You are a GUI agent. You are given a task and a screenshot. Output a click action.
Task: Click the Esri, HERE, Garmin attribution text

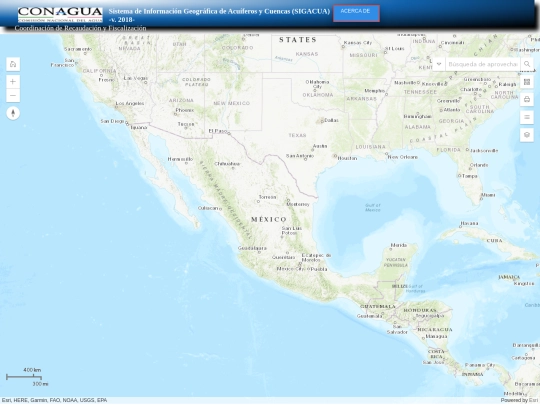tap(54, 400)
